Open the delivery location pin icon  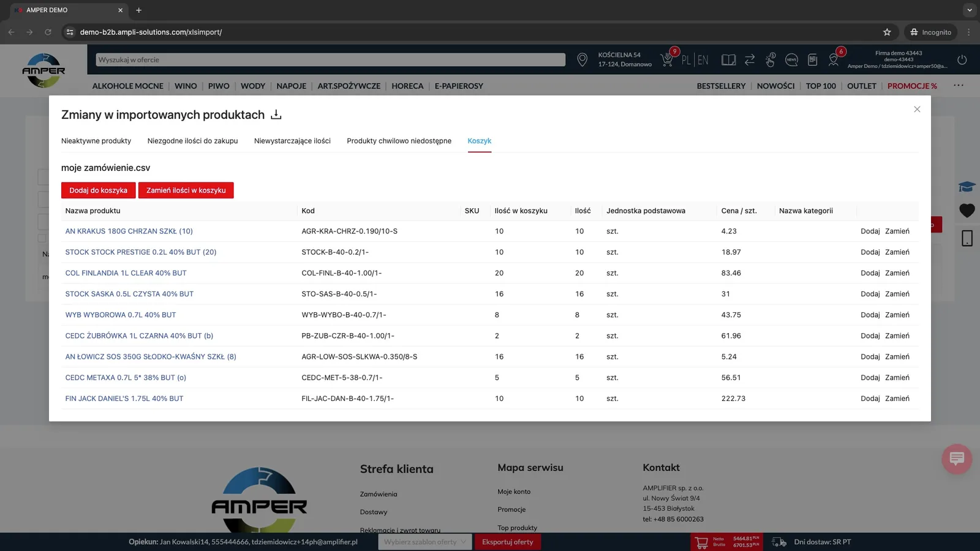click(582, 59)
